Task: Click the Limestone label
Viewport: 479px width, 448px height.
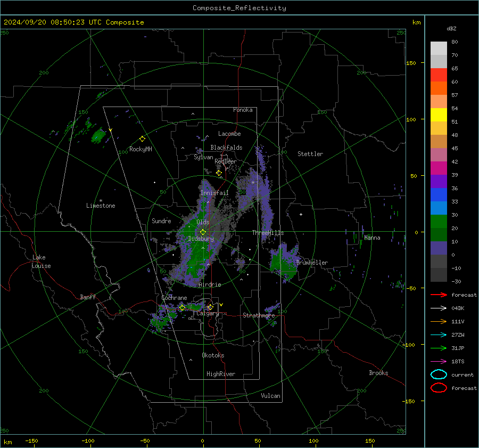Action: point(101,206)
